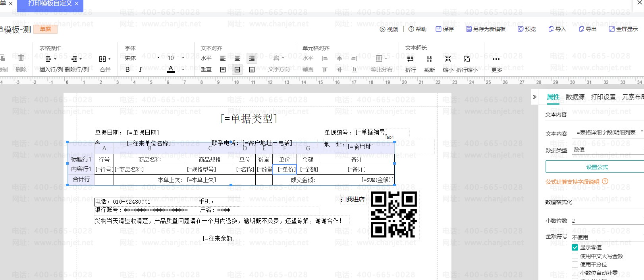Switch to the 属性 tab
This screenshot has height=280, width=644.
[x=553, y=97]
